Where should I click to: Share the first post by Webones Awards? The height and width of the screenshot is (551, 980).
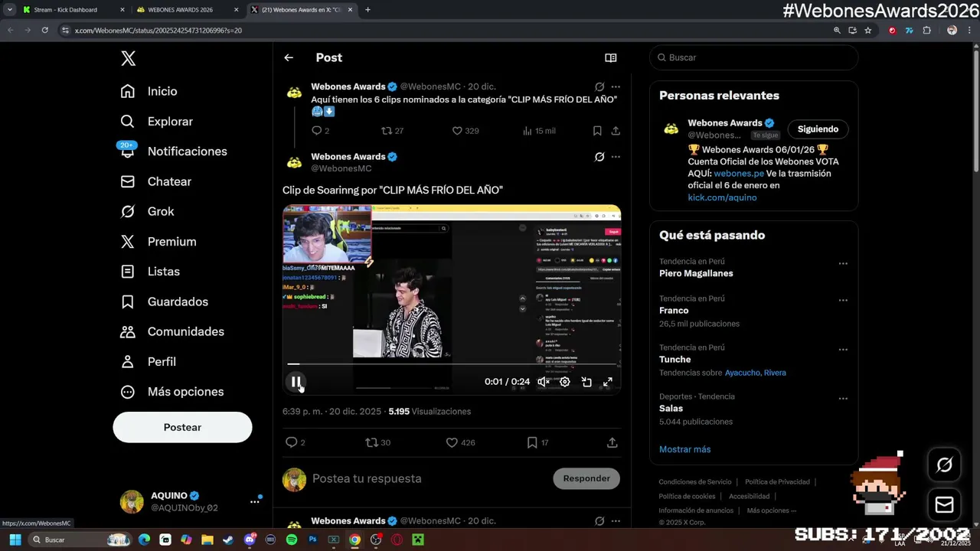point(616,131)
